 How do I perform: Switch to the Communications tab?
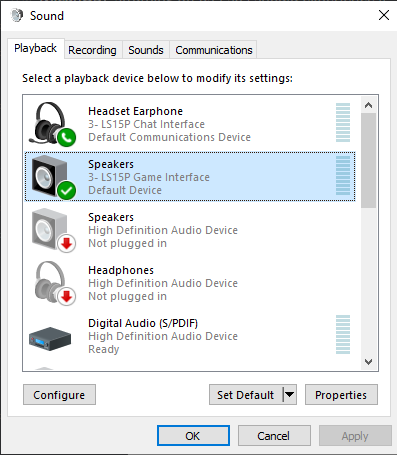[x=214, y=50]
